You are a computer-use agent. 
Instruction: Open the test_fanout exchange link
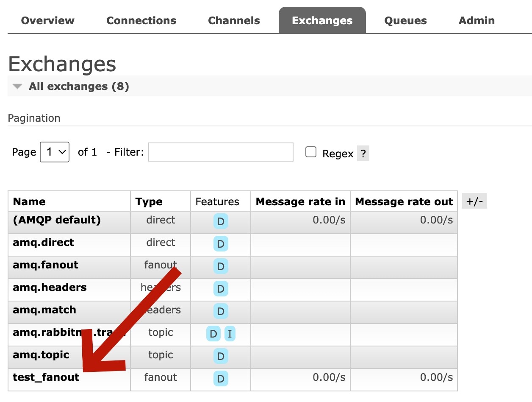click(46, 377)
